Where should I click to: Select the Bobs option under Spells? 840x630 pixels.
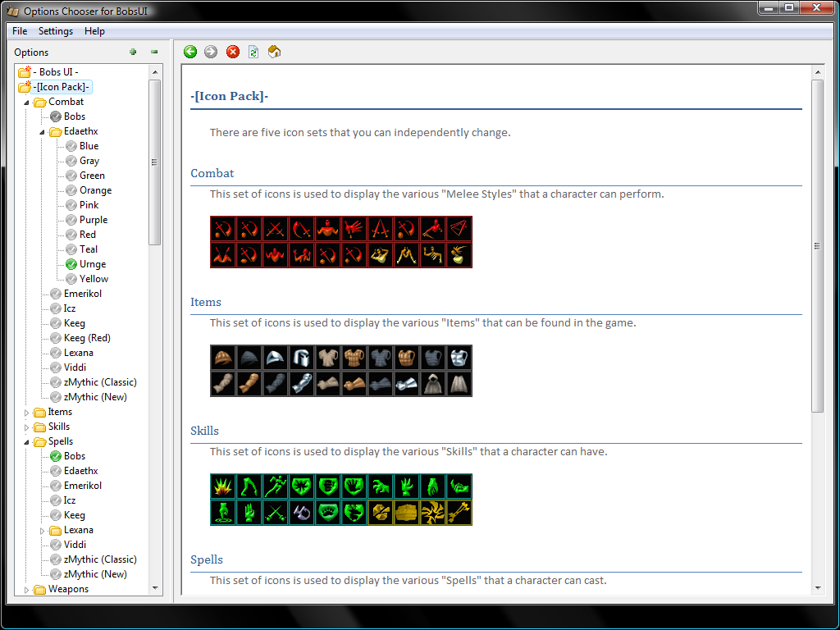pyautogui.click(x=74, y=456)
